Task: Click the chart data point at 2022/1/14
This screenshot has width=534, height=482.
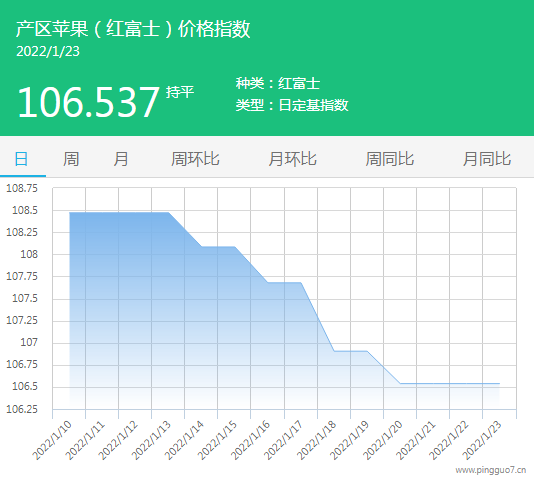Action: pyautogui.click(x=201, y=246)
